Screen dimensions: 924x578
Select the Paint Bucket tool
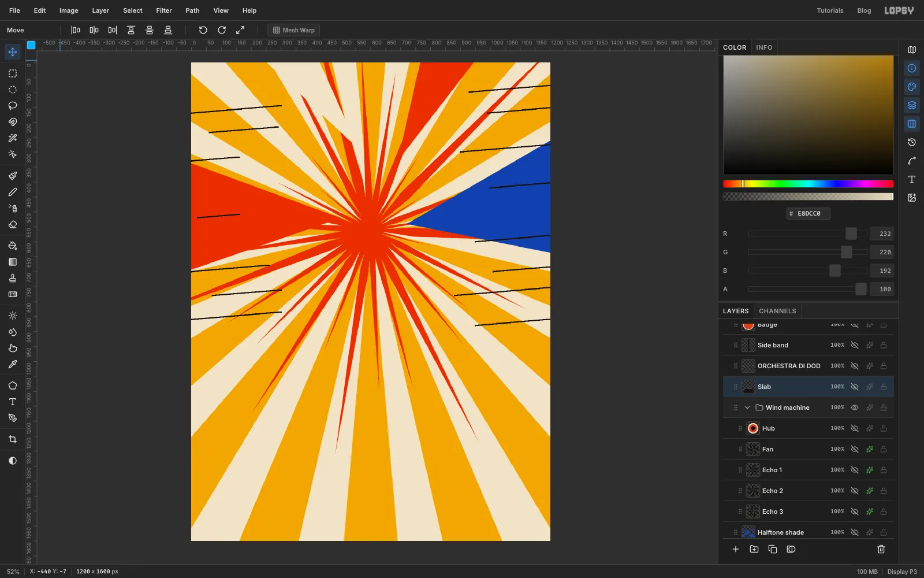[13, 246]
